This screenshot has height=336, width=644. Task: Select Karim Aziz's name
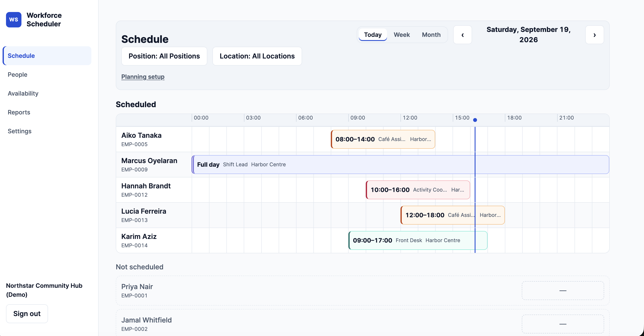click(139, 236)
